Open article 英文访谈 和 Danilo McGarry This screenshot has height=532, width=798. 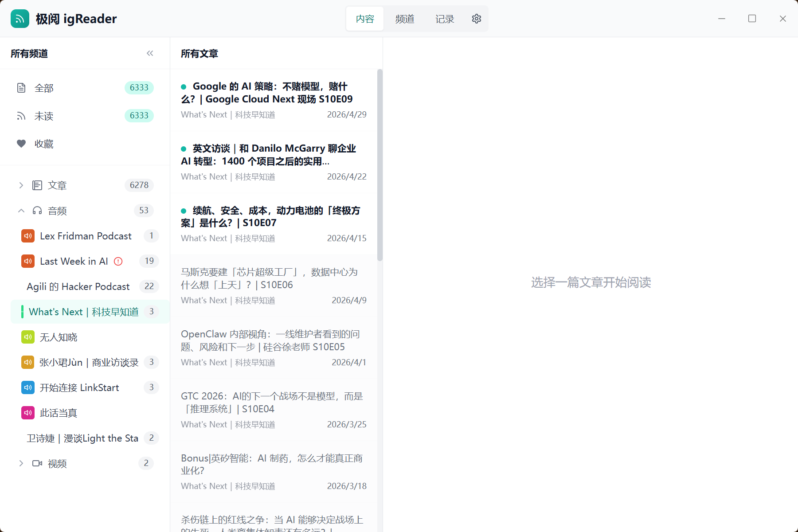click(274, 162)
